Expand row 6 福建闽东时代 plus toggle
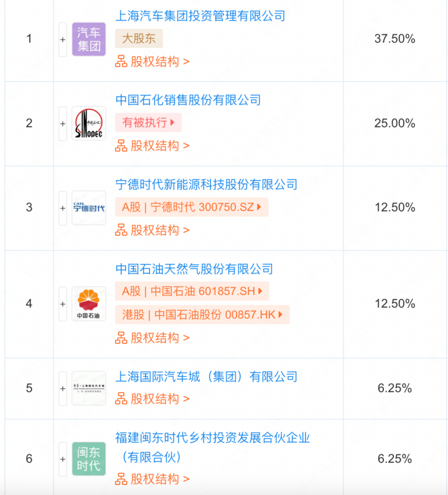This screenshot has height=495, width=448. point(63,459)
